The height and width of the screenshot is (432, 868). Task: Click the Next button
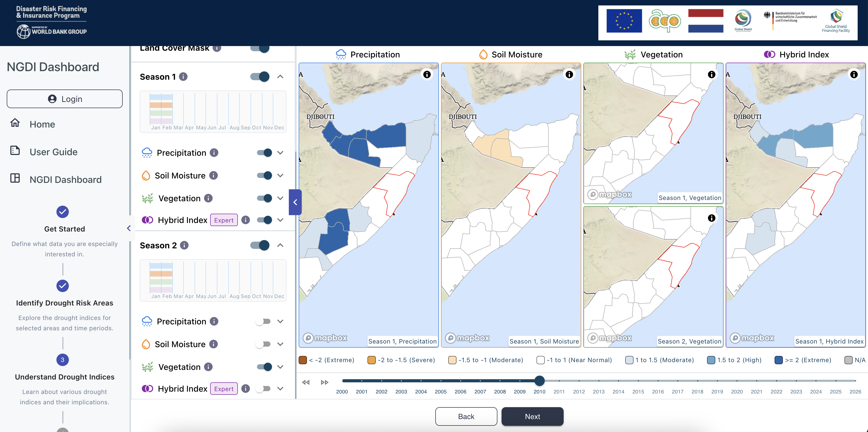(x=532, y=416)
